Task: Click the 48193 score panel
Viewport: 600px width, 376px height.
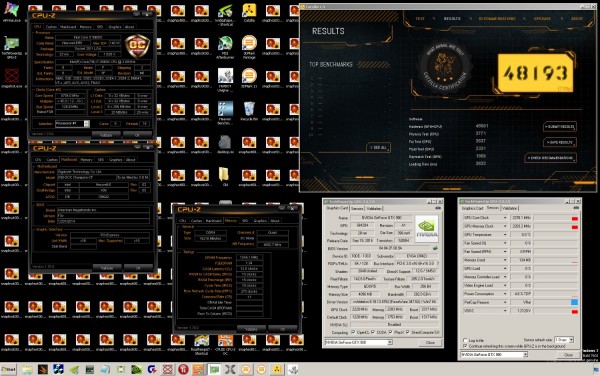Action: (x=535, y=73)
